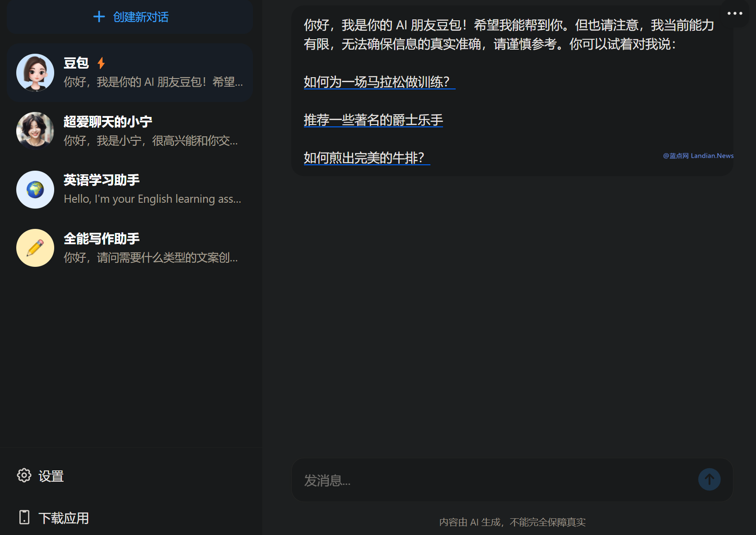Click the 全能写作助手 pencil avatar

35,248
